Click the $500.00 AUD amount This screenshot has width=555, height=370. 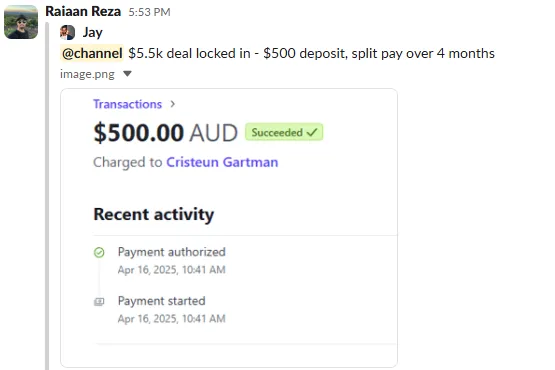click(x=166, y=133)
